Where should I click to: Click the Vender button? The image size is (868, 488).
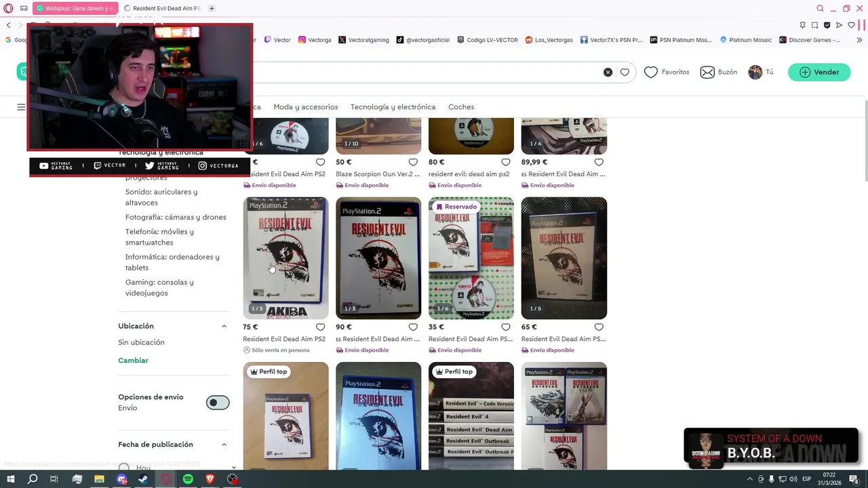pyautogui.click(x=819, y=72)
